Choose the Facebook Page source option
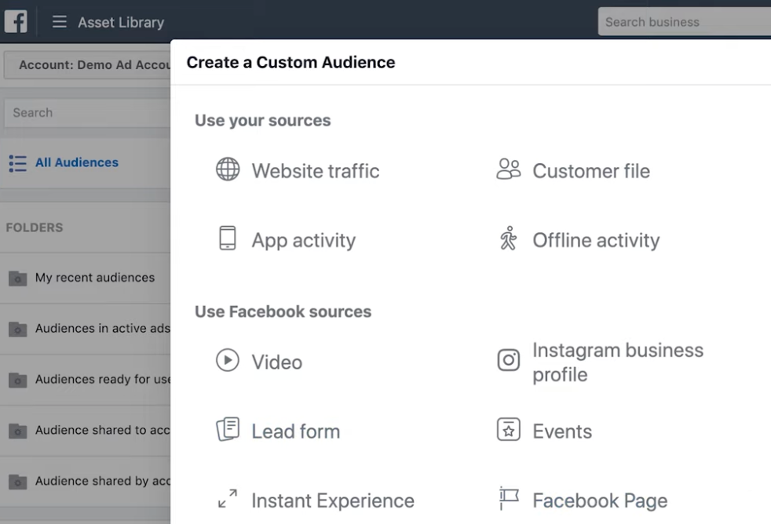The image size is (772, 524). (600, 501)
